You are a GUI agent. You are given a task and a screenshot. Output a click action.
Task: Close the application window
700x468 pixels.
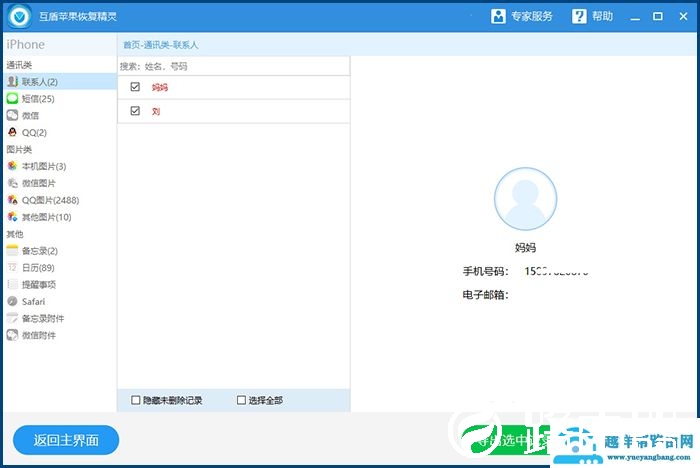tap(683, 17)
